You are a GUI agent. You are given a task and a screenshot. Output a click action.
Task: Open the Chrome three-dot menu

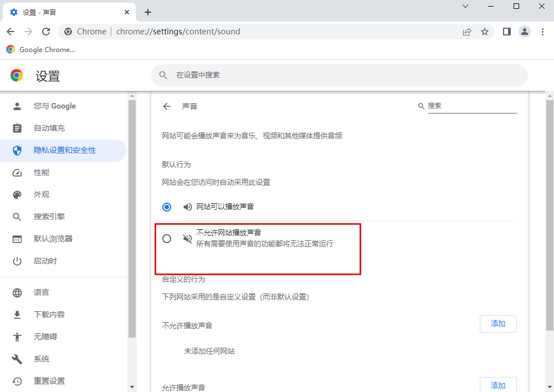pyautogui.click(x=543, y=32)
